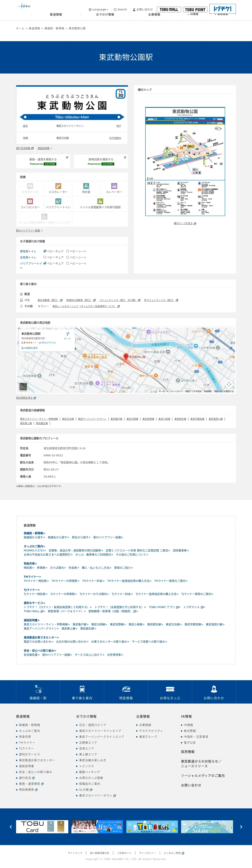Image resolution: width=252 pixels, height=868 pixels.
Task: Click the コインロッカー facility icon
Action: click(x=30, y=201)
